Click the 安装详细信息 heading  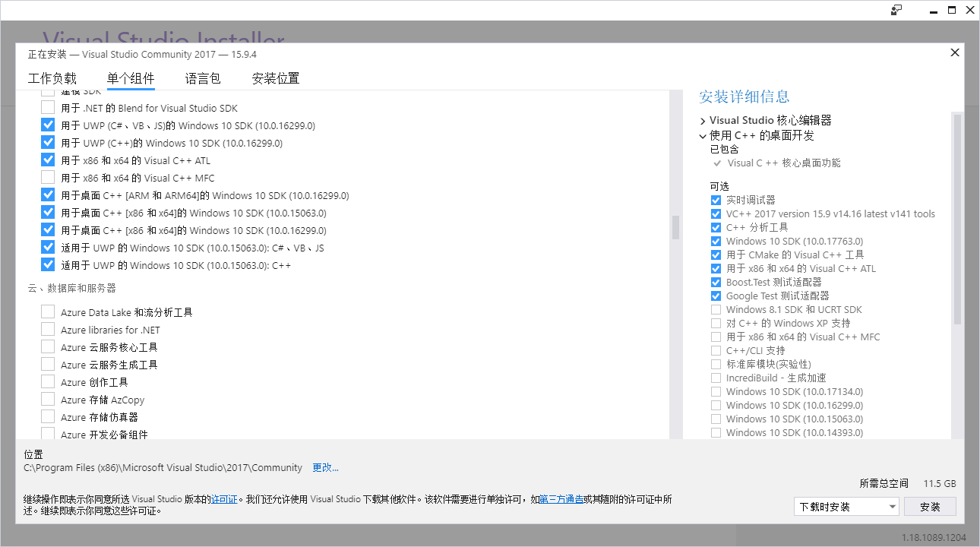point(744,96)
